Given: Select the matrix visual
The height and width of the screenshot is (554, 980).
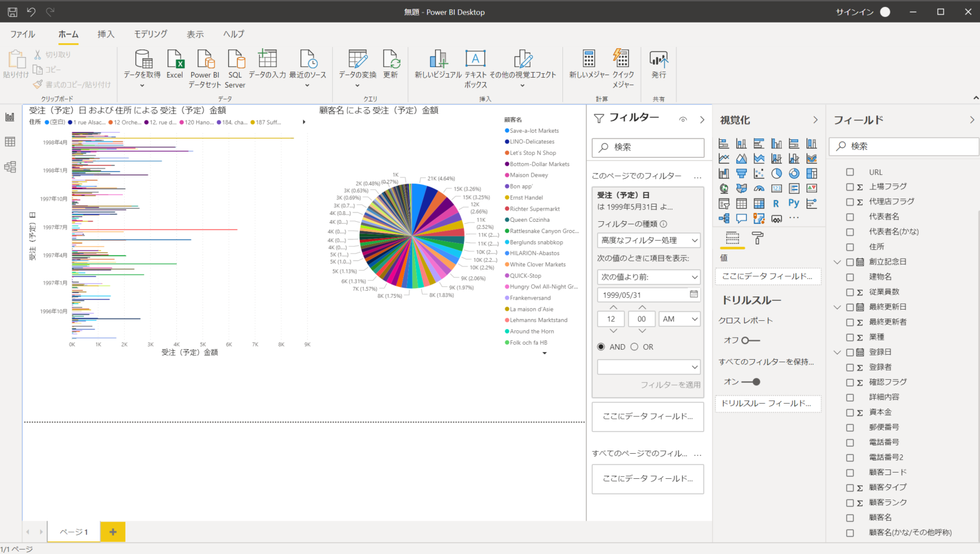Looking at the screenshot, I should 759,204.
